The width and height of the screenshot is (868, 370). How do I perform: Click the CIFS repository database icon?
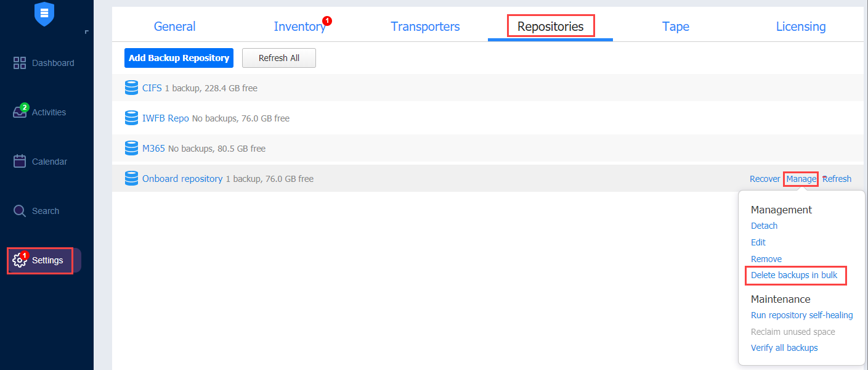tap(131, 88)
